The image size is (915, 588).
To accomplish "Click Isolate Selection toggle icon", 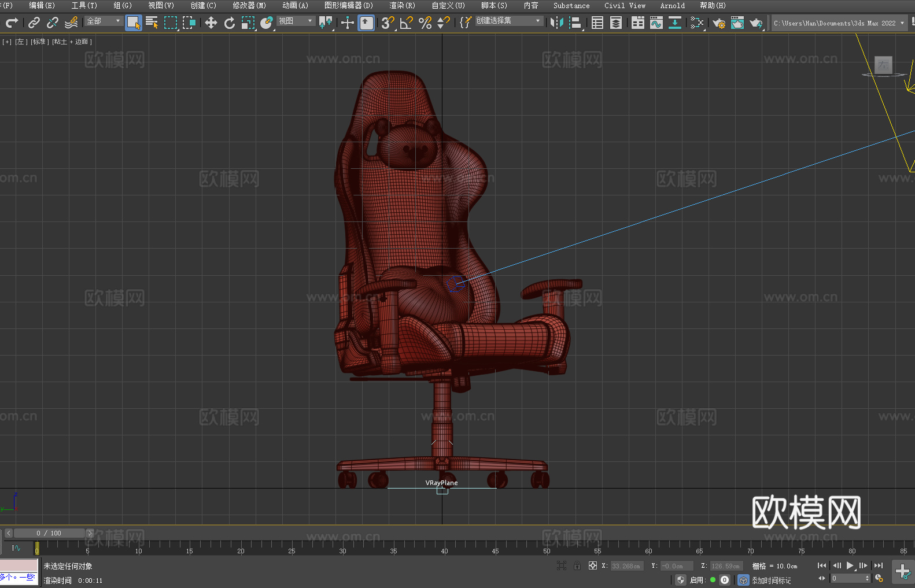I will tap(561, 565).
